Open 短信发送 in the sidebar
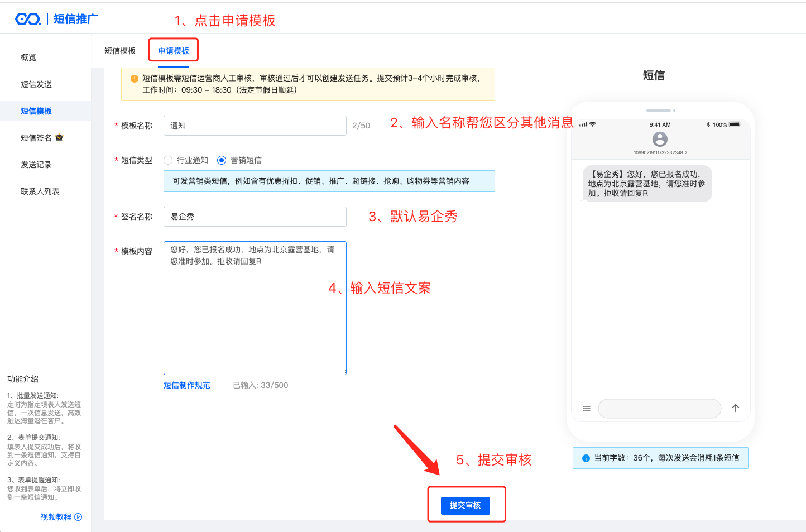 click(36, 84)
